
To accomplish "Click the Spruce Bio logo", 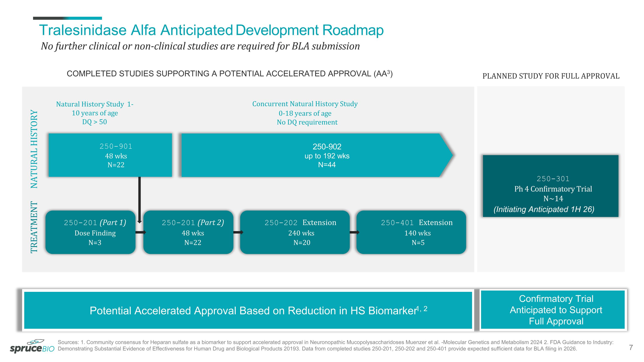I will [x=32, y=346].
